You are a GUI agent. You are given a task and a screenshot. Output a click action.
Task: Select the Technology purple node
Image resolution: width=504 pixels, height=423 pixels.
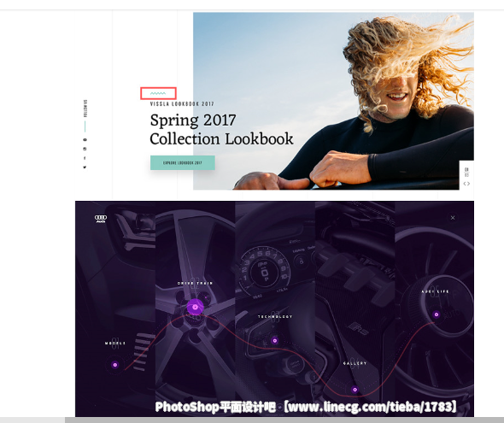[x=274, y=340]
